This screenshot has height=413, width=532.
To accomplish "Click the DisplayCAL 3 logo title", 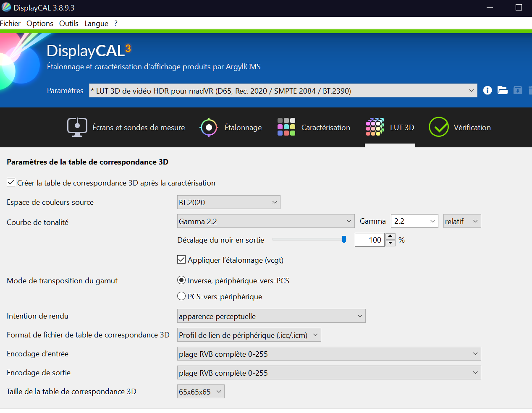I will [x=89, y=50].
